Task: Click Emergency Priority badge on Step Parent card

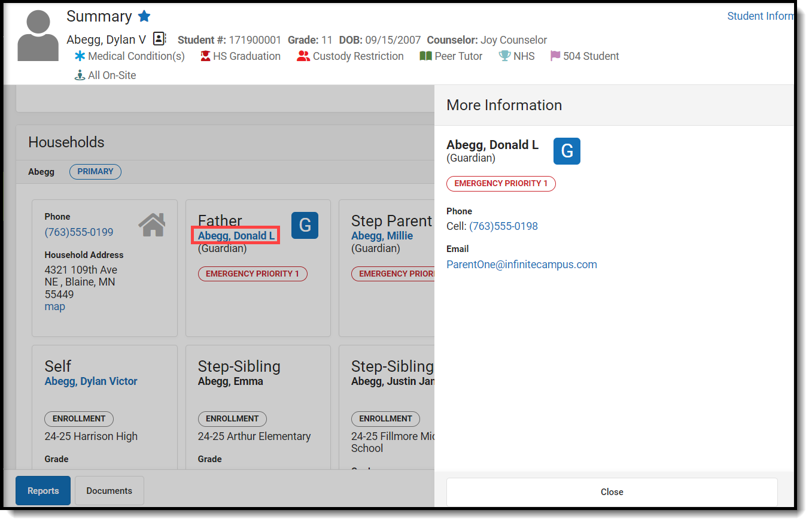Action: point(393,274)
